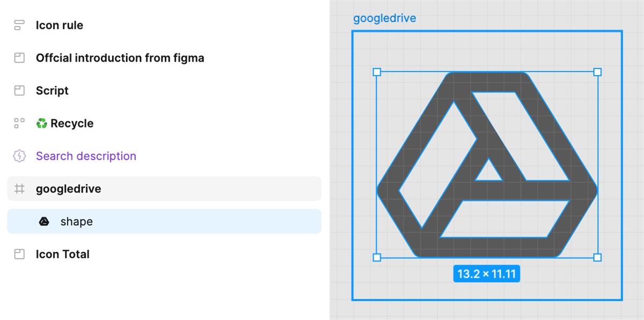The width and height of the screenshot is (644, 320).
Task: Click the bottom-right selection handle
Action: 597,257
